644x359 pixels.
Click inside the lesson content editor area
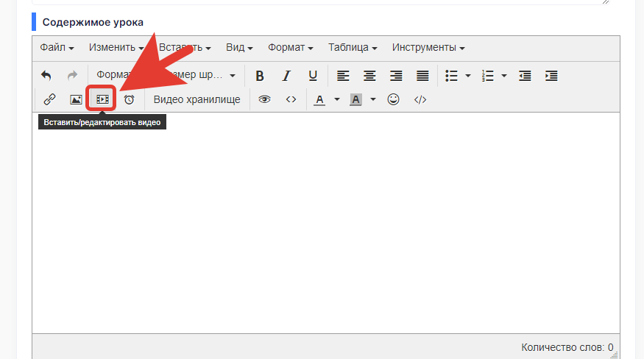[326, 223]
